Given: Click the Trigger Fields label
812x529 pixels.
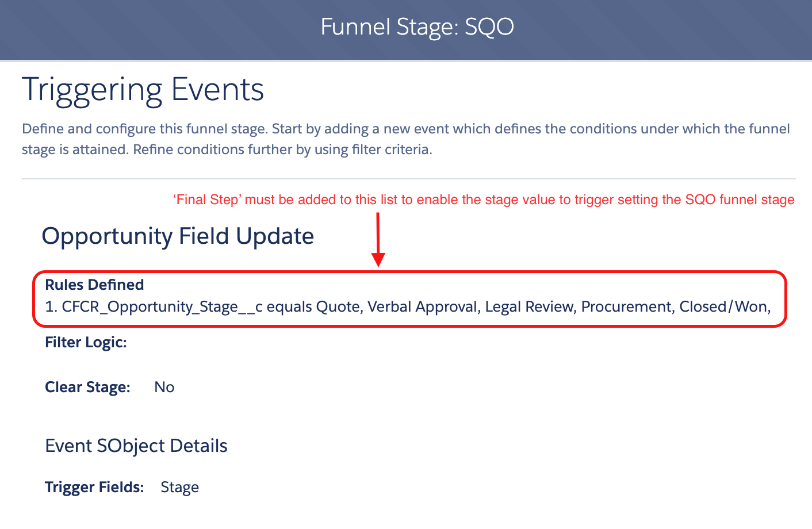Looking at the screenshot, I should 94,487.
